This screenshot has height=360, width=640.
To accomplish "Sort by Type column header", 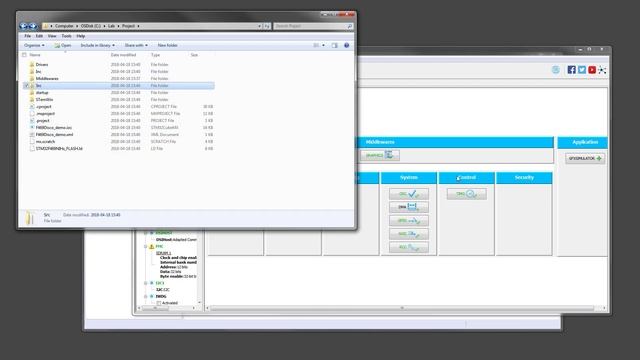I will [156, 55].
